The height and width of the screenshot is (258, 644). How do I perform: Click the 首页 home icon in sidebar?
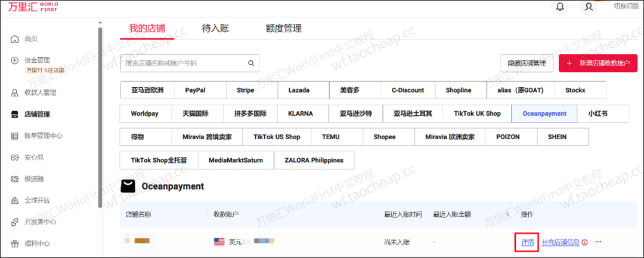pyautogui.click(x=15, y=39)
